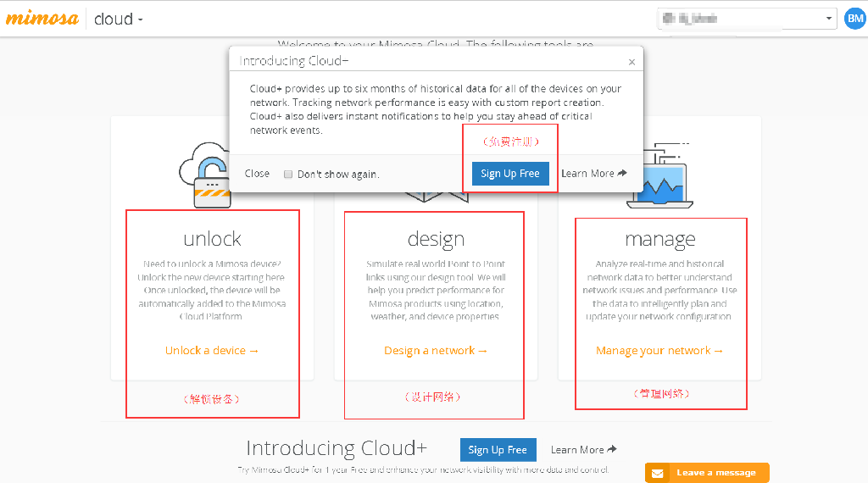Tick the Don't show again checkbox

click(288, 175)
